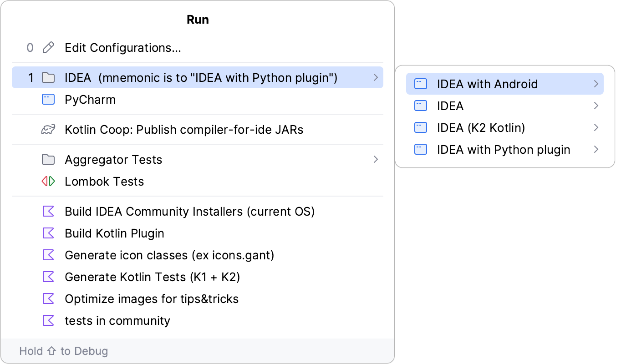Click Kotlin icon next to Generate icon classes
The width and height of the screenshot is (621, 364).
click(48, 255)
